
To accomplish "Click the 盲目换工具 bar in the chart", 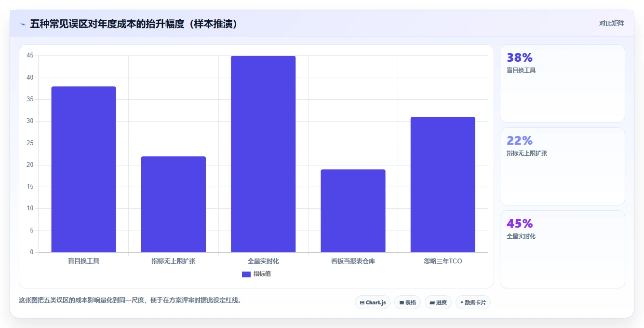I will tap(84, 169).
